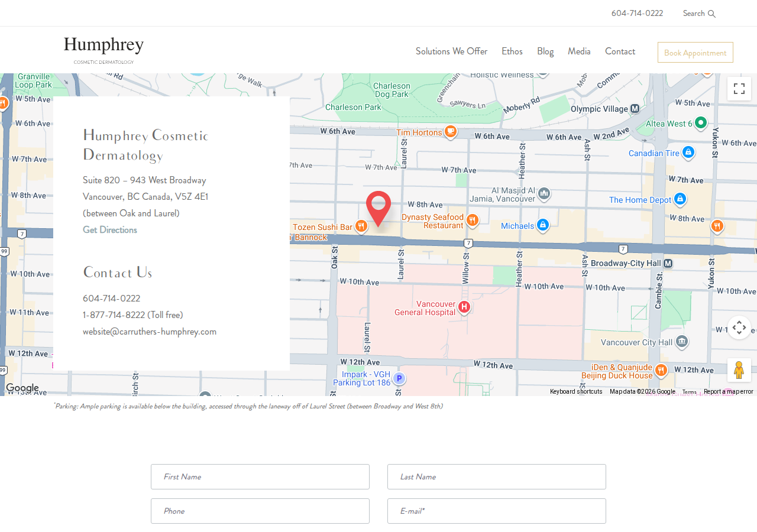Select the Street View pegman icon
The height and width of the screenshot is (532, 757).
coord(739,370)
